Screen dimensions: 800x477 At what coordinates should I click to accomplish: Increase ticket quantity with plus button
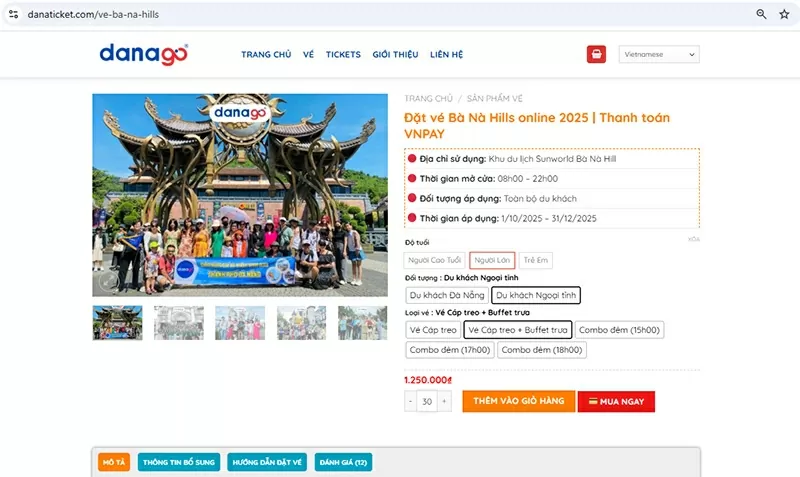[x=444, y=401]
